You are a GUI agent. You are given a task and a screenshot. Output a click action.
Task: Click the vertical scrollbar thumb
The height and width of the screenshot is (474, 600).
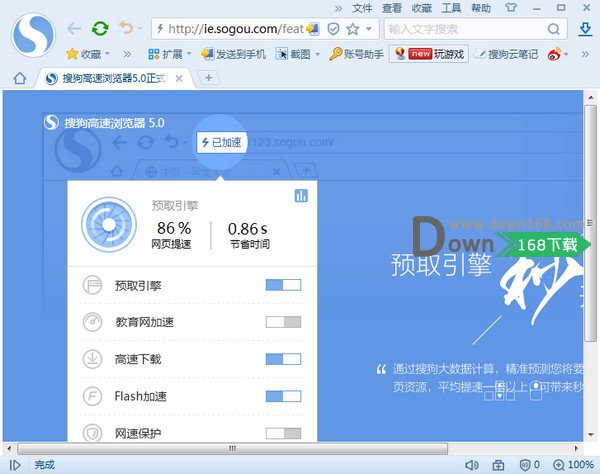point(590,223)
